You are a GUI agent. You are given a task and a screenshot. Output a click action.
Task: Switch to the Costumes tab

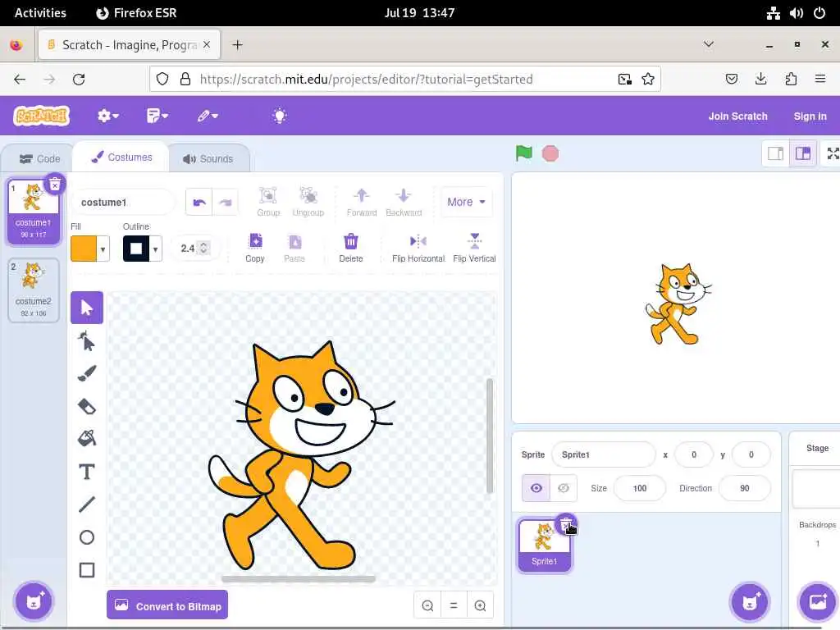[x=121, y=157]
